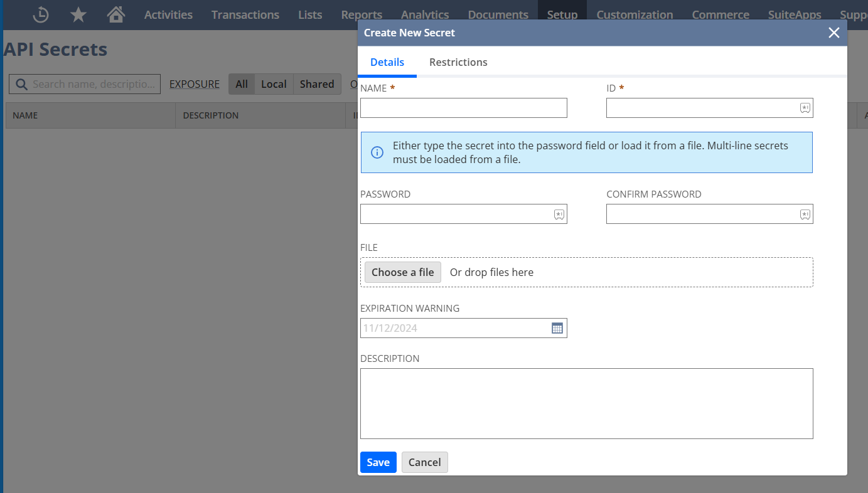Close the Create New Secret dialog
Viewport: 868px width, 493px height.
pyautogui.click(x=833, y=33)
